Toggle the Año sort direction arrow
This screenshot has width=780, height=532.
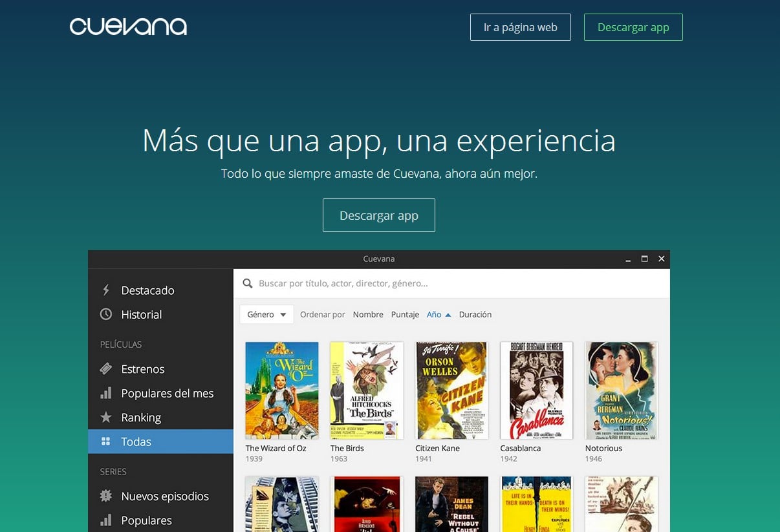(x=448, y=315)
